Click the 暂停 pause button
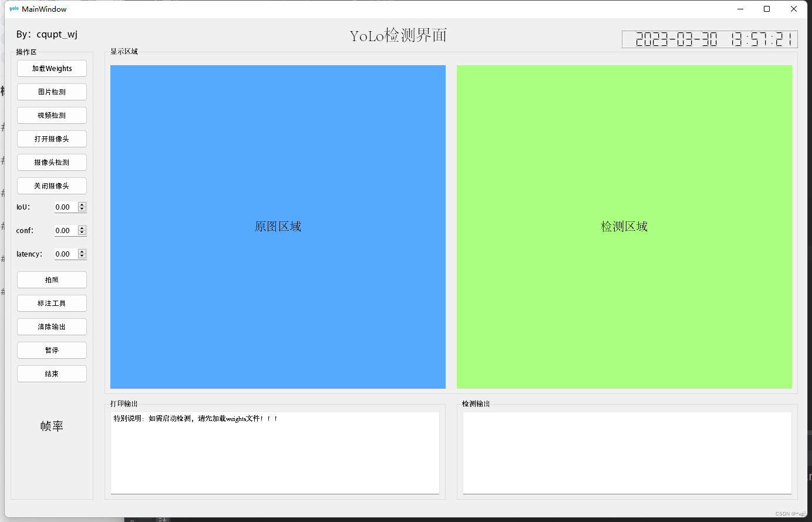Image resolution: width=812 pixels, height=522 pixels. point(52,351)
